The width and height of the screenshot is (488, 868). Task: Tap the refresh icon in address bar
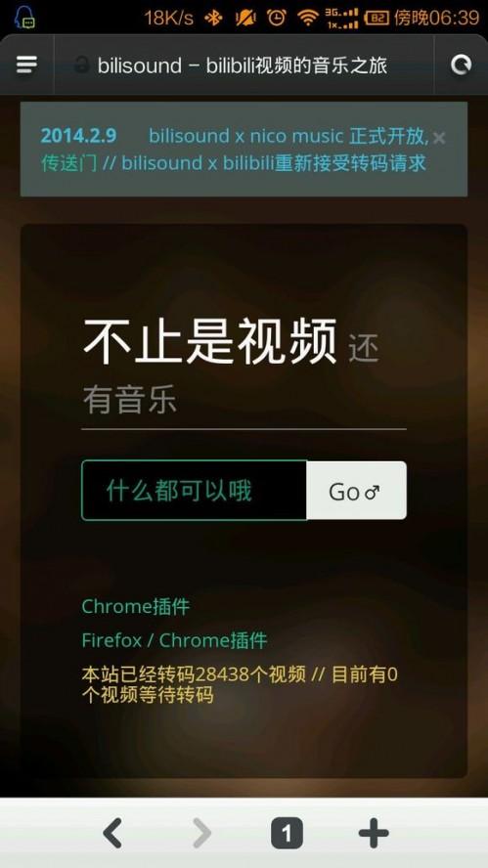(x=461, y=65)
